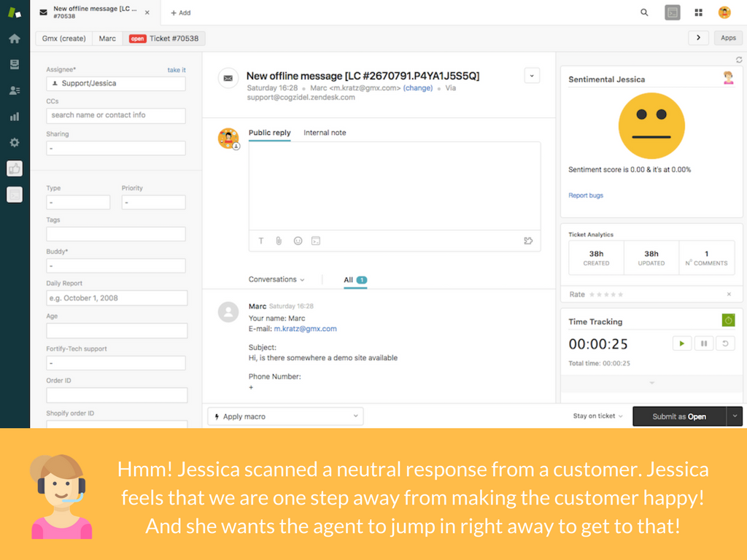747x560 pixels.
Task: Toggle the Time Tracking green power button
Action: pos(728,321)
